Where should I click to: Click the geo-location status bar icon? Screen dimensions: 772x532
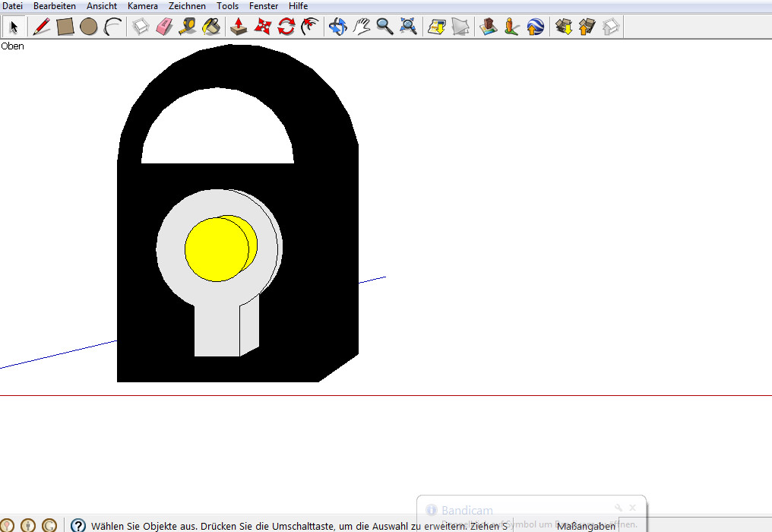(7, 525)
